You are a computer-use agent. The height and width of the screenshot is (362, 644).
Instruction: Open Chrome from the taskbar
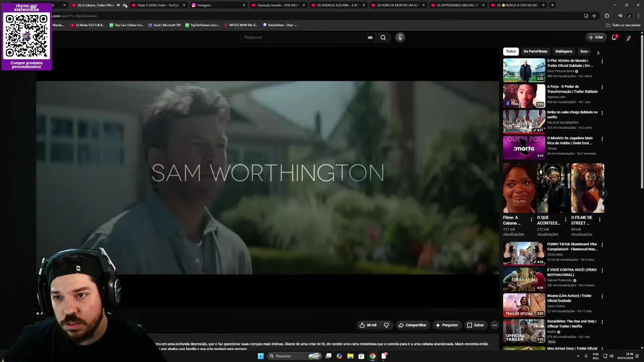point(372,356)
